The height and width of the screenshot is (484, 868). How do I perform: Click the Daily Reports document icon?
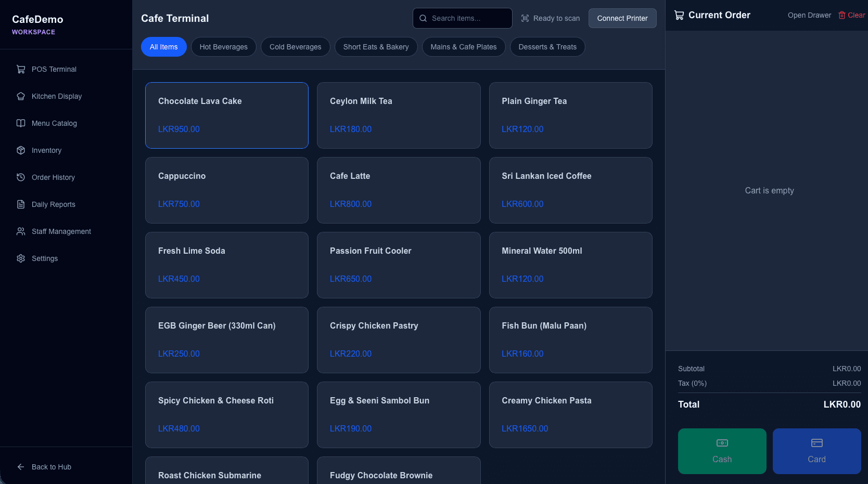pos(21,204)
